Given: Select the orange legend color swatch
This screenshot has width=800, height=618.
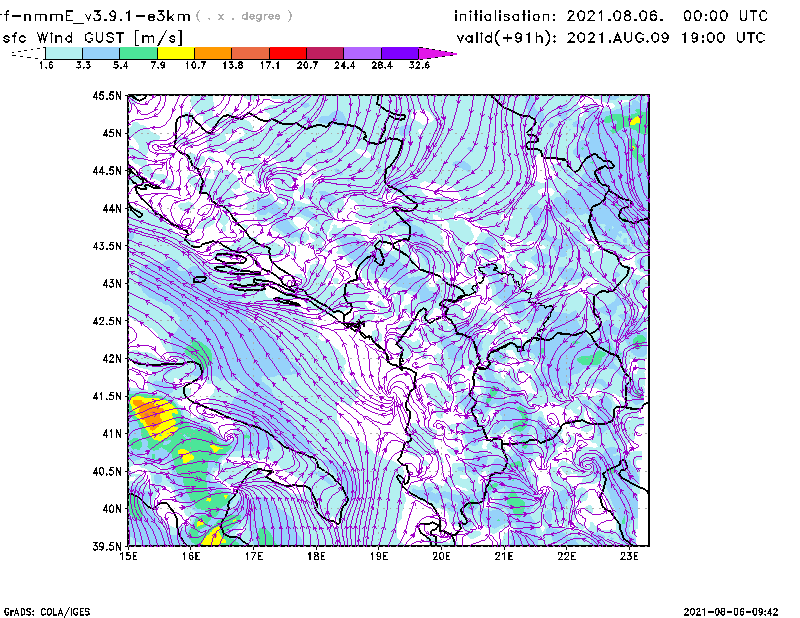Looking at the screenshot, I should (213, 53).
